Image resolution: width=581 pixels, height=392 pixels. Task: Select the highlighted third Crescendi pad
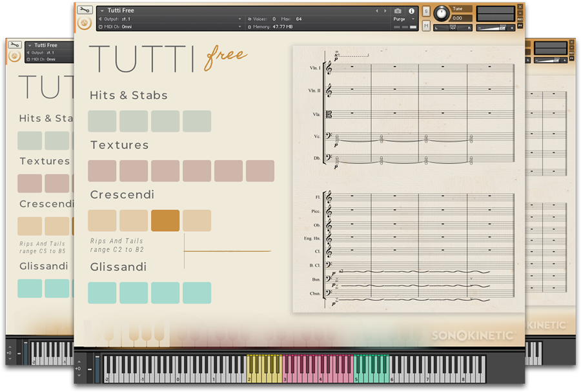(165, 220)
